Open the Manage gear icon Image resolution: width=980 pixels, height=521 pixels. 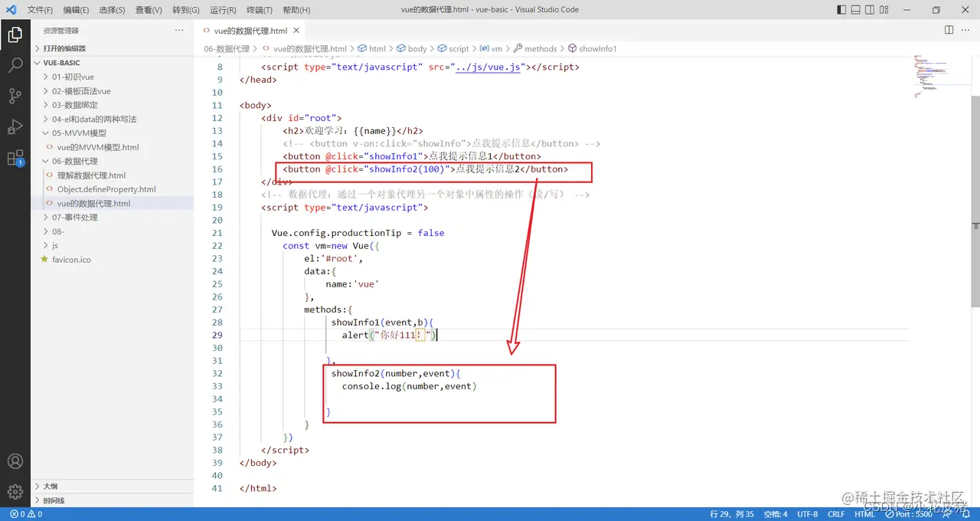coord(15,492)
